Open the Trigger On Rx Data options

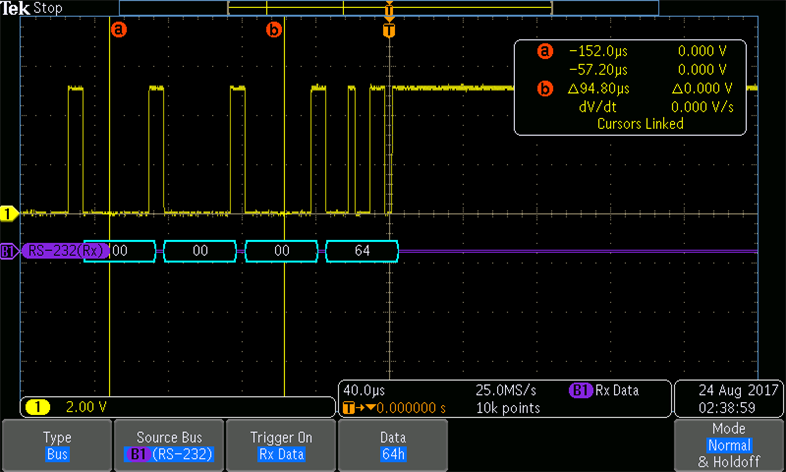click(x=281, y=446)
